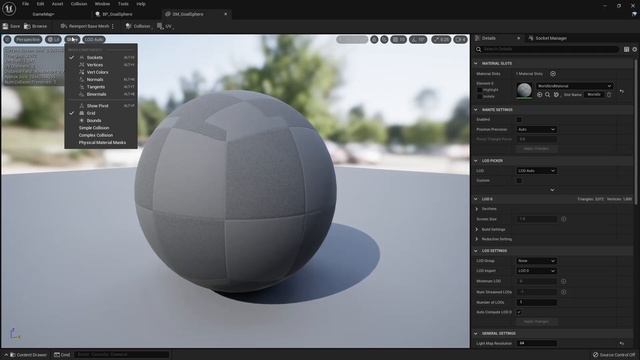Image resolution: width=640 pixels, height=360 pixels.
Task: Open the LOD Auto viewport dropdown
Action: point(94,40)
